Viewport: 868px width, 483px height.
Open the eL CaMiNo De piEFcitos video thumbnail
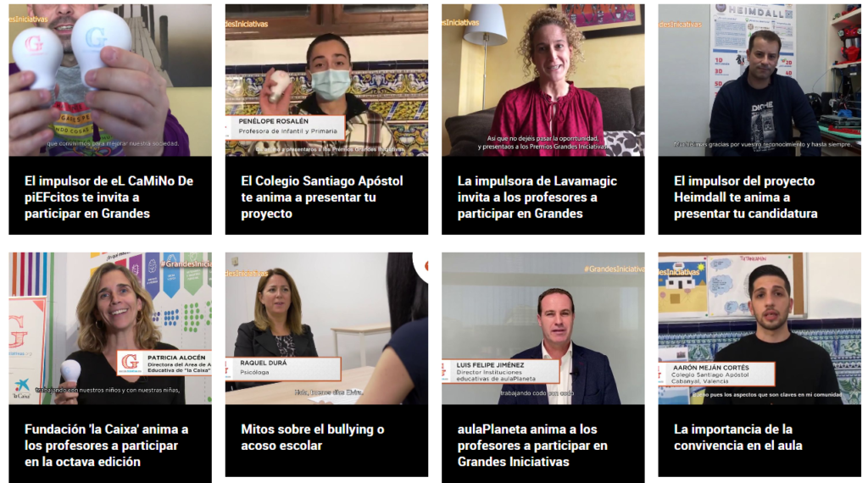(109, 80)
